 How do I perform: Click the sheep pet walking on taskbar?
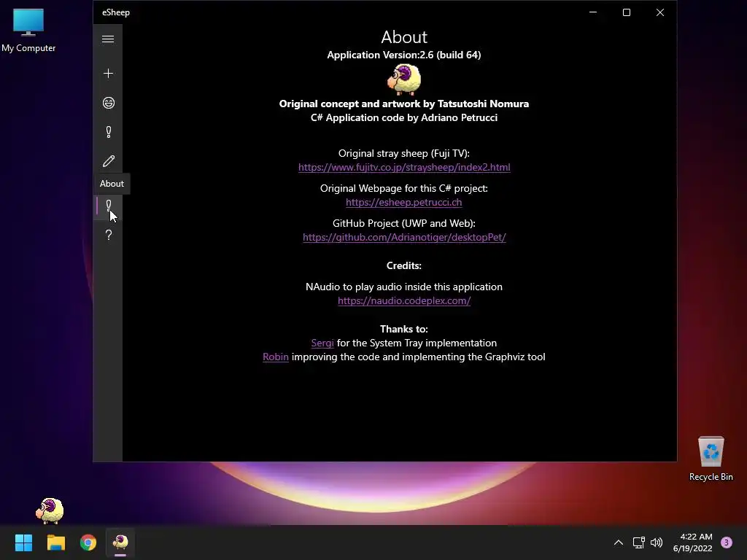point(50,510)
